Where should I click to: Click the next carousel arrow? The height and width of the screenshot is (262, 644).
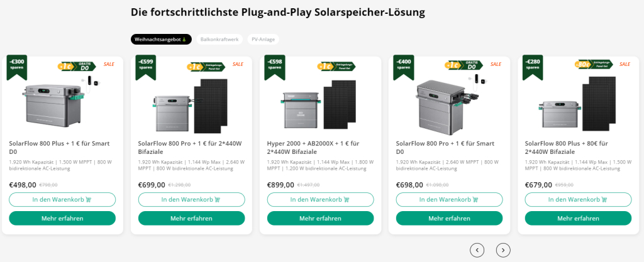[503, 250]
